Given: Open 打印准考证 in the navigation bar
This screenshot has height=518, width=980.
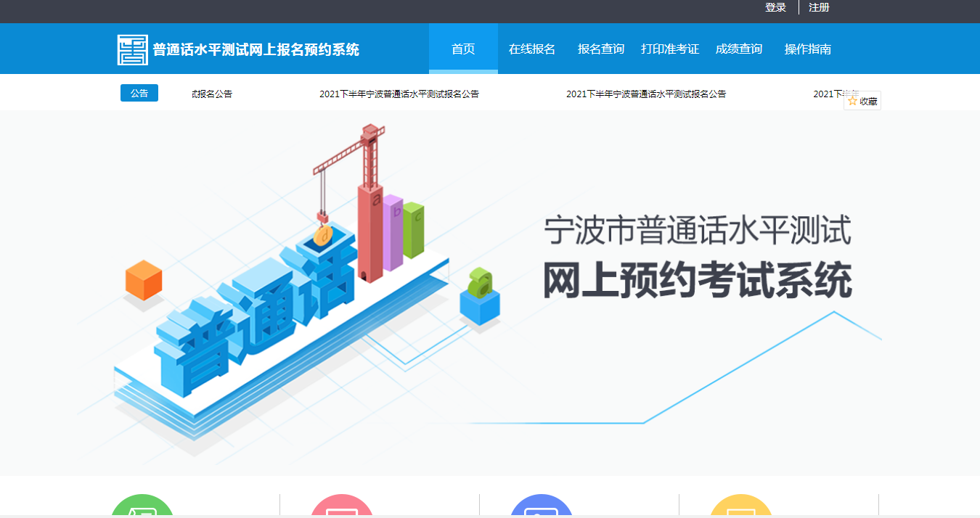Looking at the screenshot, I should pyautogui.click(x=670, y=49).
